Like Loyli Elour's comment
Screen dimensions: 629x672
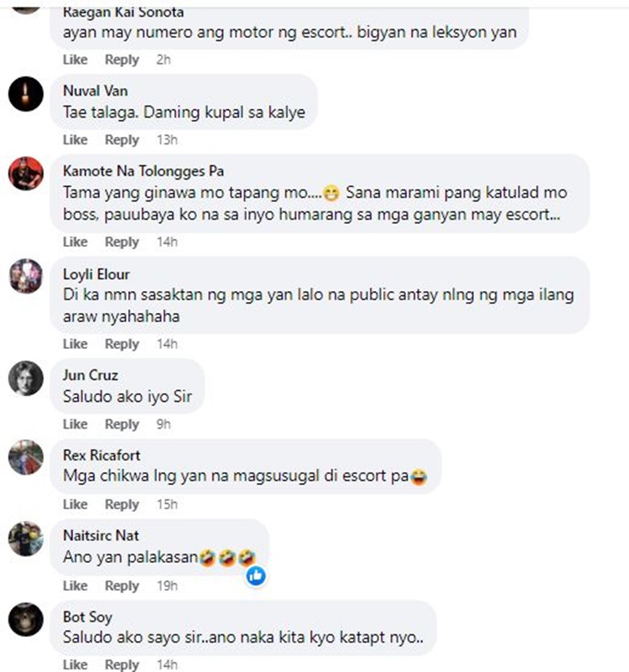[75, 344]
